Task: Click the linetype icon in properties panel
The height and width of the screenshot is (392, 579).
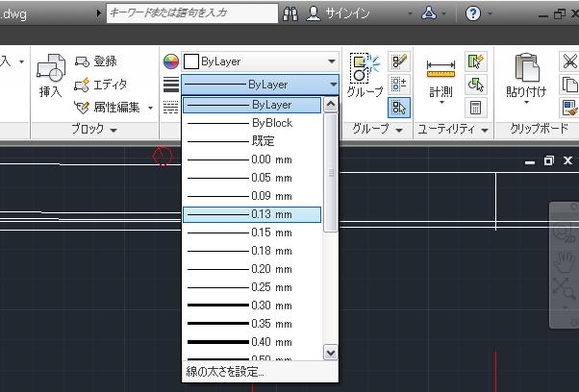Action: [171, 108]
